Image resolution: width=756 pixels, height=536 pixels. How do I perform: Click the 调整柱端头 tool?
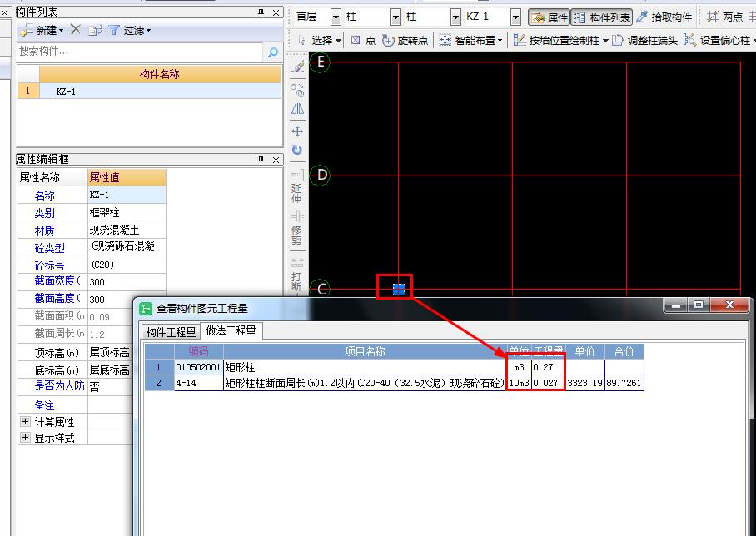coord(644,41)
